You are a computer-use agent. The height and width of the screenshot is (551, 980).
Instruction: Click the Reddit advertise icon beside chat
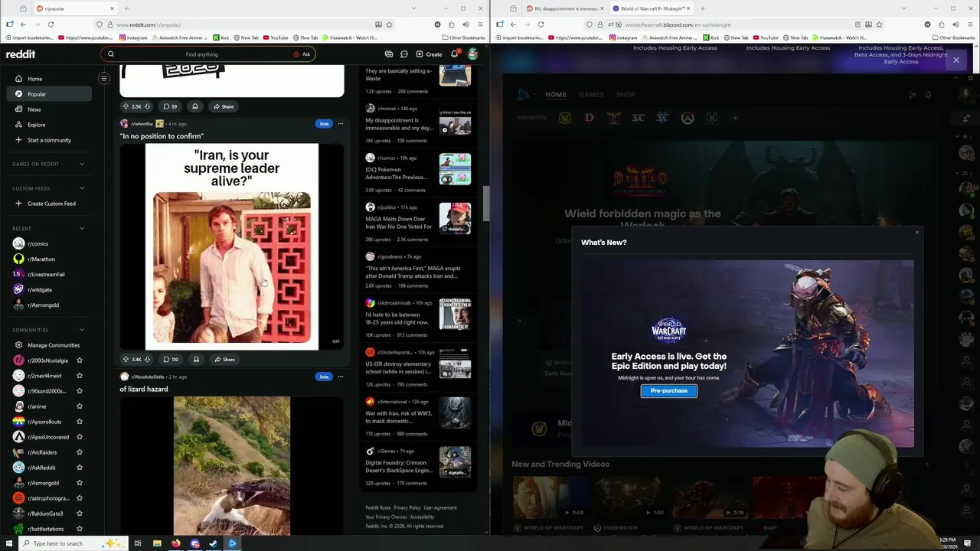[x=389, y=54]
